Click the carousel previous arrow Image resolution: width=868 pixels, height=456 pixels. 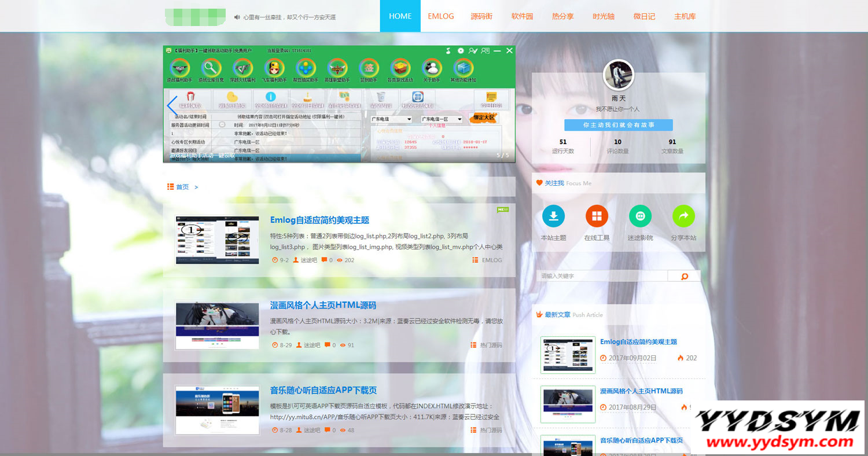tap(172, 106)
